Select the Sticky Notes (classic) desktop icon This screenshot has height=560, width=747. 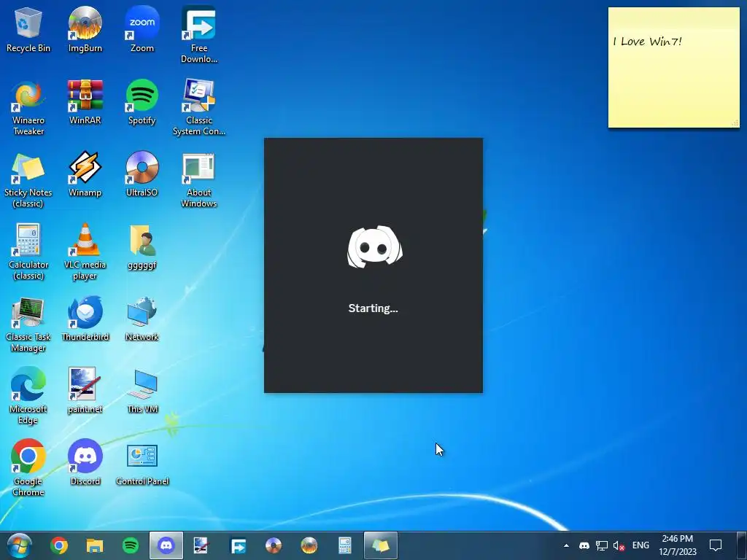tap(28, 180)
